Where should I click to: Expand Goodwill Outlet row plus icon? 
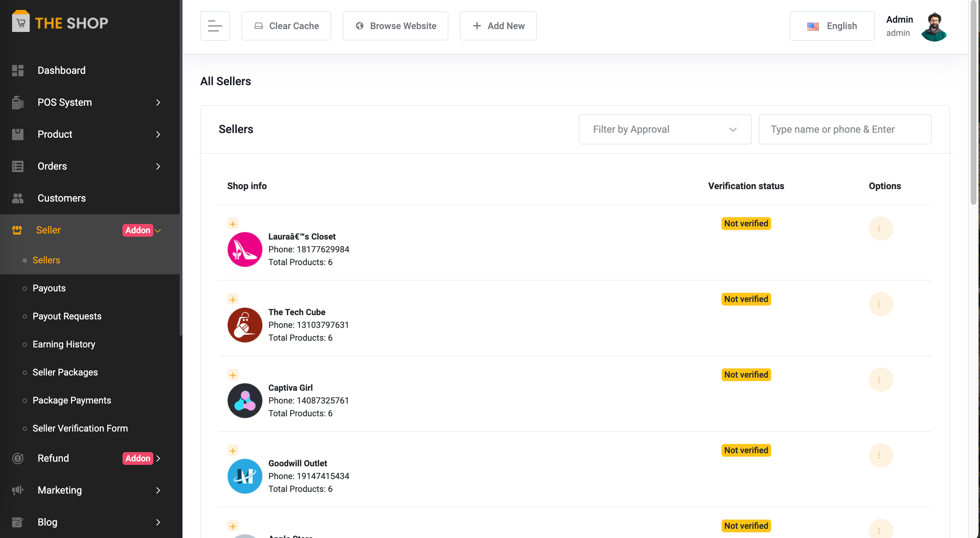[233, 451]
